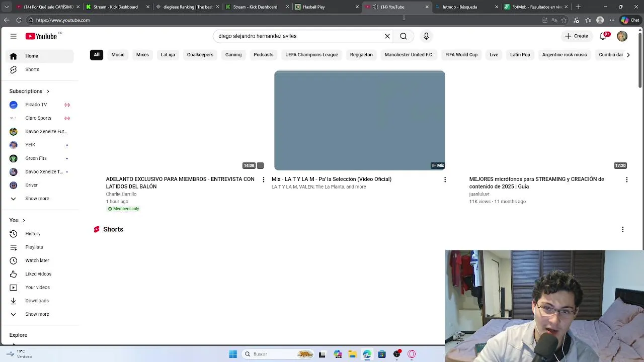Open Watch later in the sidebar
This screenshot has width=644, height=362.
click(x=38, y=260)
